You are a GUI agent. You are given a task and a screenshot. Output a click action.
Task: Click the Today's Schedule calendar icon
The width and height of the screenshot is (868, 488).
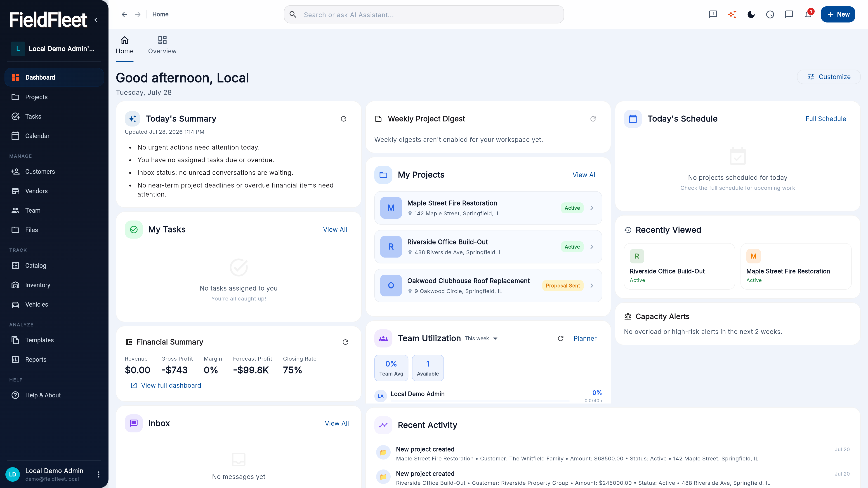click(x=633, y=119)
